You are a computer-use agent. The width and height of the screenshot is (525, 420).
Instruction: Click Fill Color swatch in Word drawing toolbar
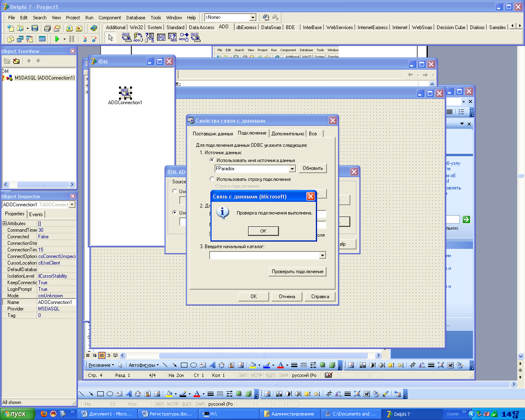(252, 365)
